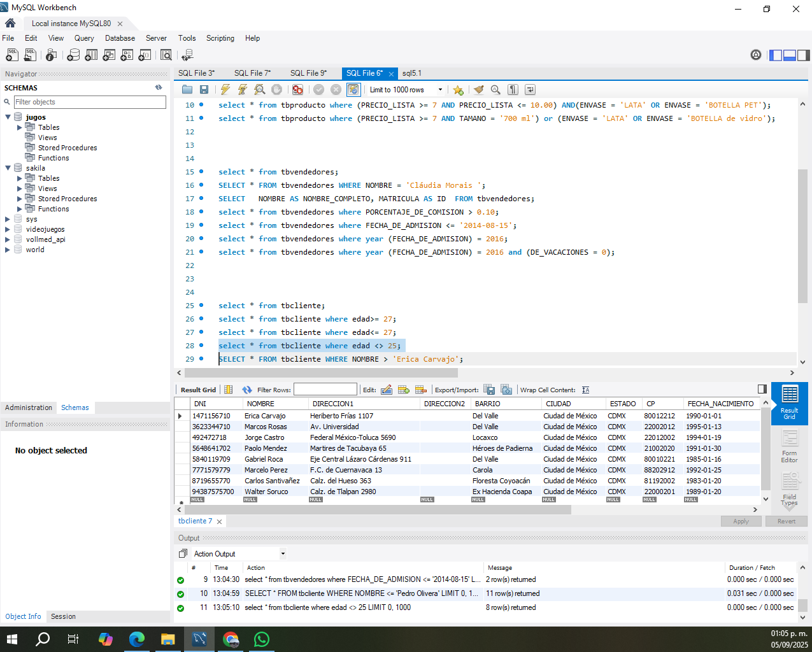Viewport: 812px width, 652px height.
Task: Switch to the sql5.1 tab
Action: pos(412,73)
